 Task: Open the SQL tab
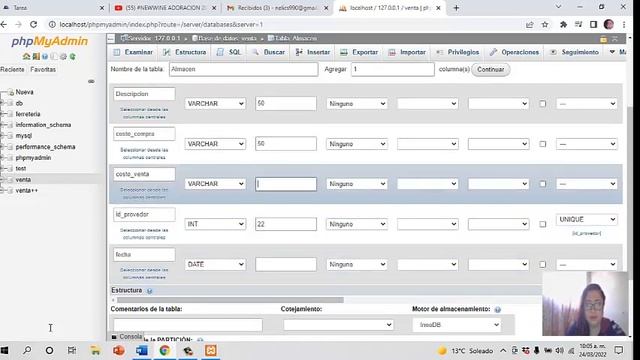229,52
